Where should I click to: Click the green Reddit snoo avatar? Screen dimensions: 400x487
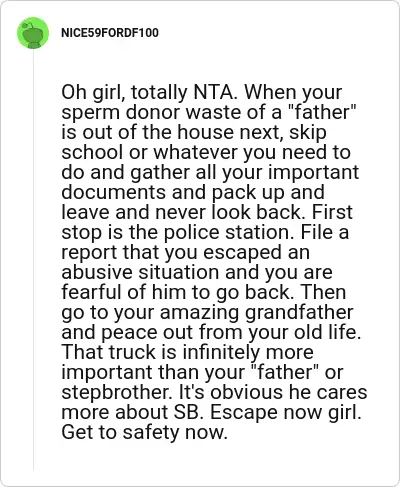coord(33,33)
